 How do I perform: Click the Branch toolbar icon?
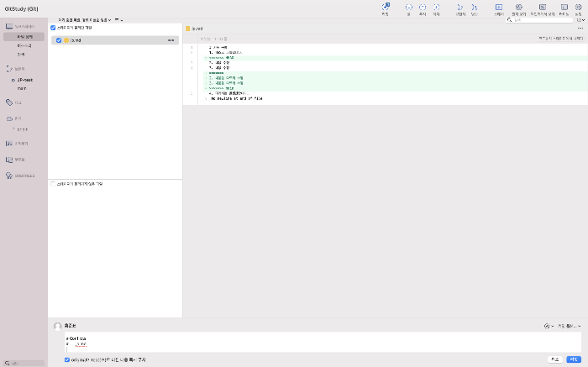(x=460, y=7)
